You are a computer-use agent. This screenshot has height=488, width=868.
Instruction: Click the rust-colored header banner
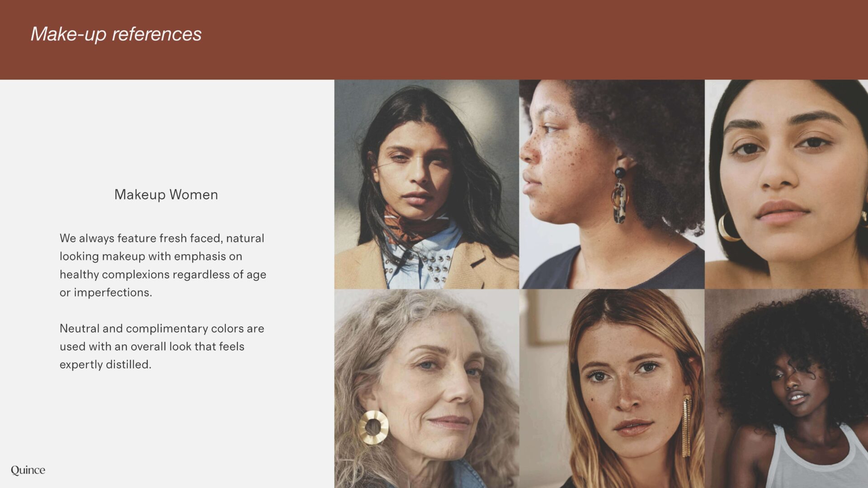point(497,40)
